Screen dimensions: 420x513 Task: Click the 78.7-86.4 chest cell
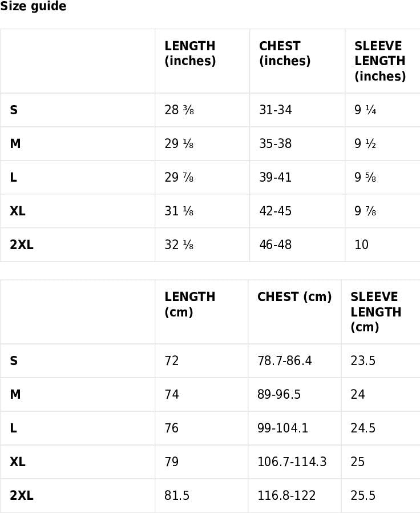point(284,361)
